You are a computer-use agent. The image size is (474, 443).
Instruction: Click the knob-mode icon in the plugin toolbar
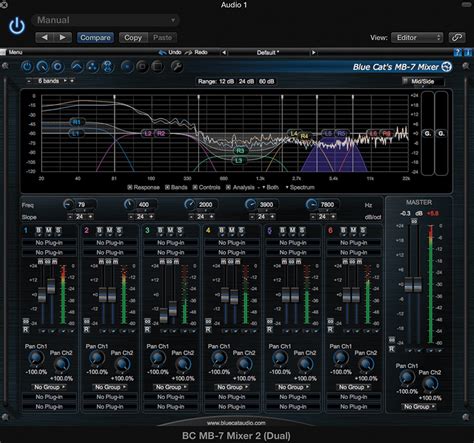pos(42,67)
